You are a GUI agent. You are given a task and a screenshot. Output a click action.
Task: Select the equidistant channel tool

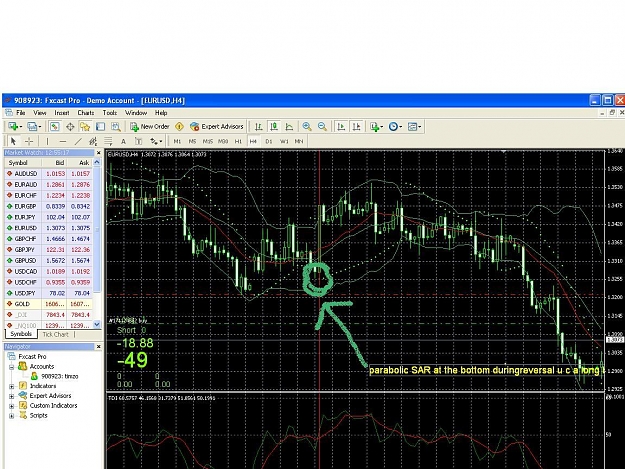tap(93, 141)
